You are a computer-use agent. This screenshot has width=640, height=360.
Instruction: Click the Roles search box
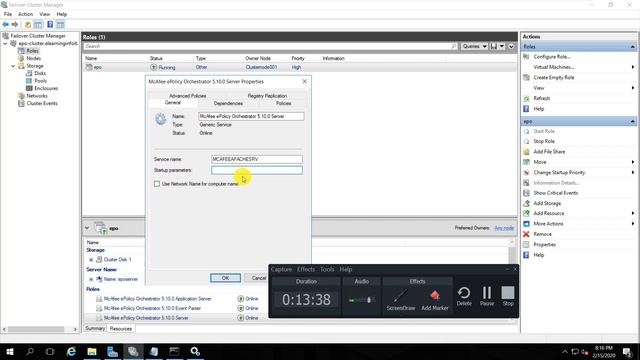270,47
